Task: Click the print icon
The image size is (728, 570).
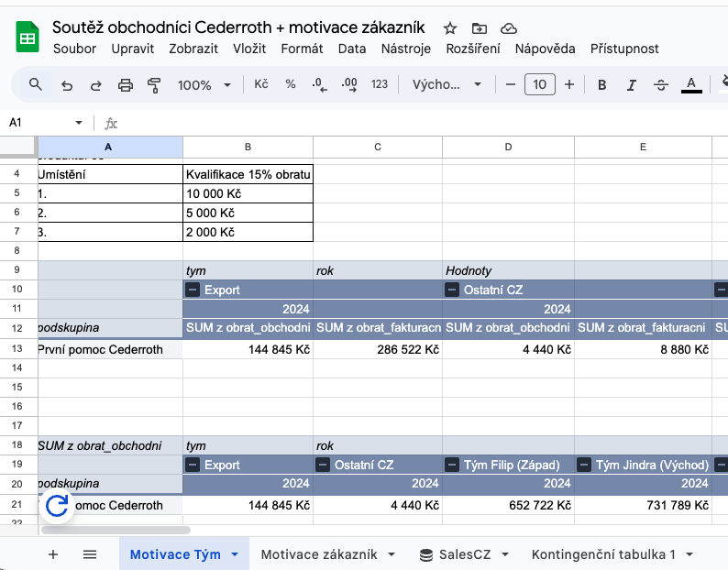Action: [126, 85]
